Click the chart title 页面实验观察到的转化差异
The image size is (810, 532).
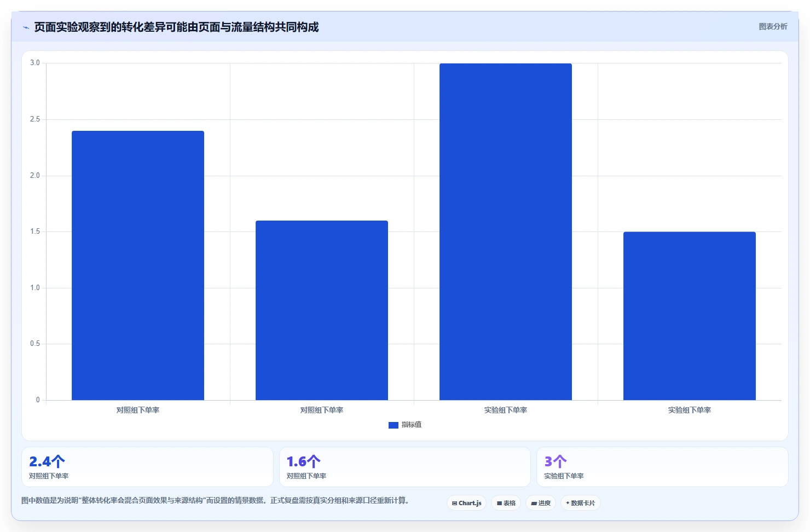(176, 27)
